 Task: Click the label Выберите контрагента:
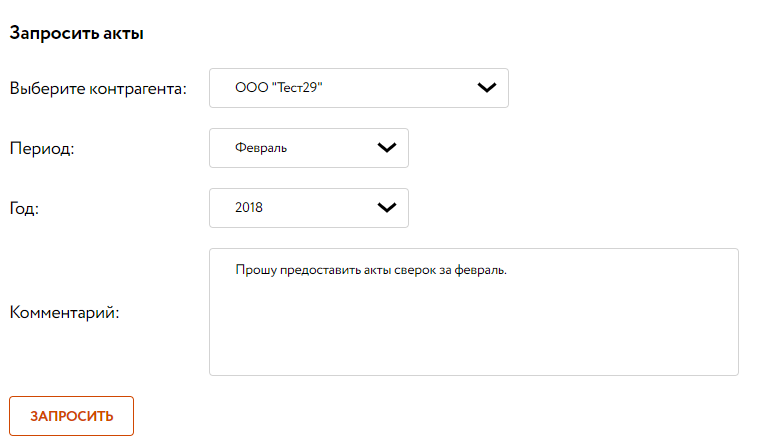[98, 88]
